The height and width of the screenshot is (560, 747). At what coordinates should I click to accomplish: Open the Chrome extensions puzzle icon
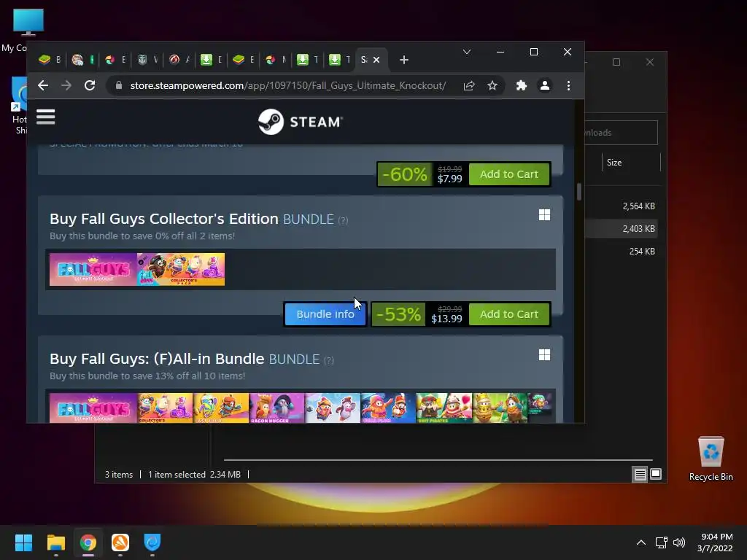click(521, 86)
